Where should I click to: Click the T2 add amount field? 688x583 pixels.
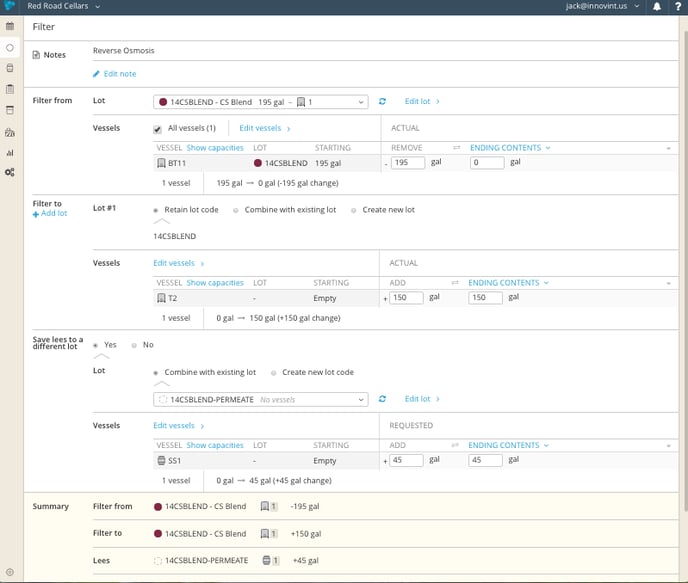coord(406,298)
